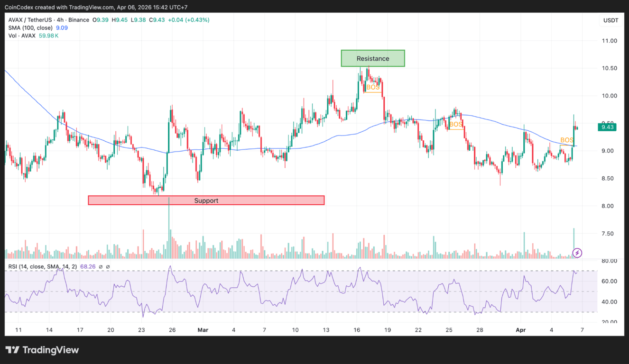Screen dimensions: 629x364
Task: Select the red Support zone rectangle
Action: [206, 200]
